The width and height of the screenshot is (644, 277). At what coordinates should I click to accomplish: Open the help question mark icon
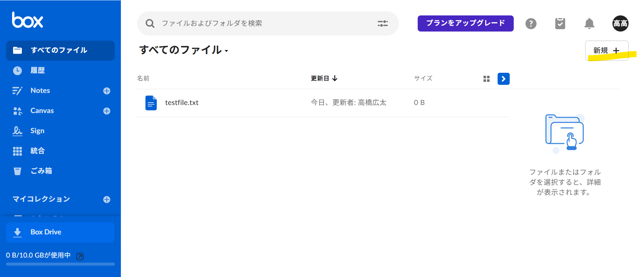[531, 23]
